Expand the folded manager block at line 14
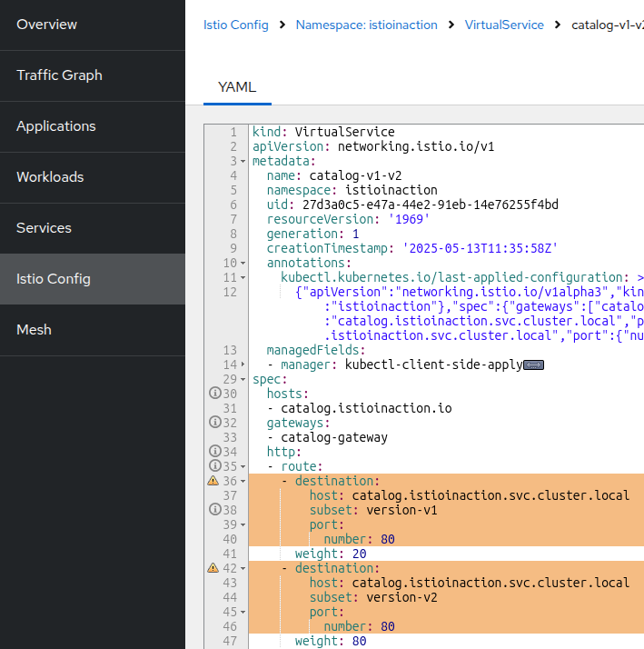 tap(243, 364)
